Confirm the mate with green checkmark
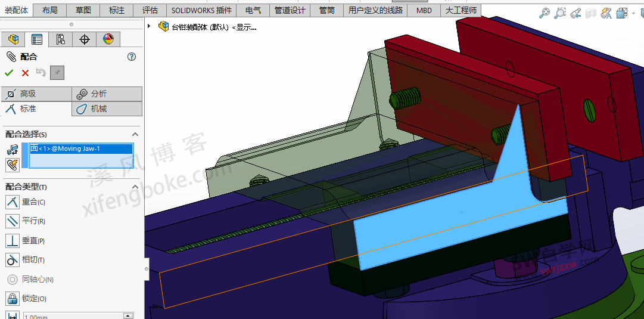The height and width of the screenshot is (319, 644). click(x=9, y=73)
